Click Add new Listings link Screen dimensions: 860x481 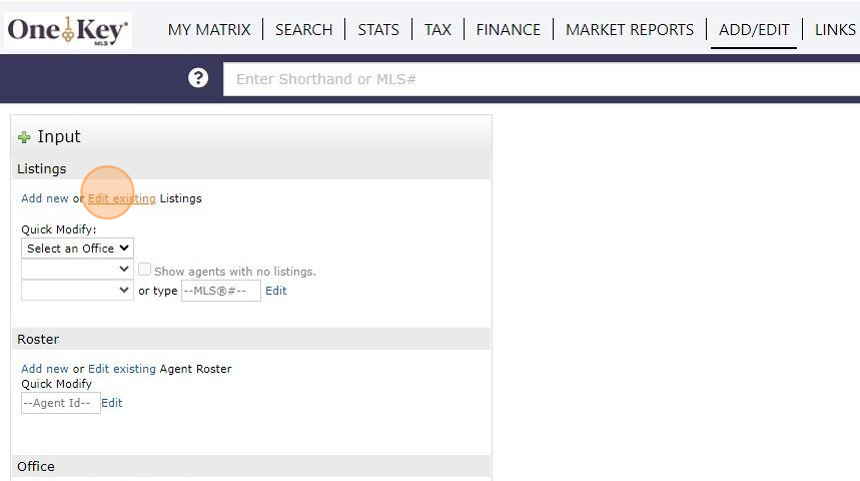(45, 199)
